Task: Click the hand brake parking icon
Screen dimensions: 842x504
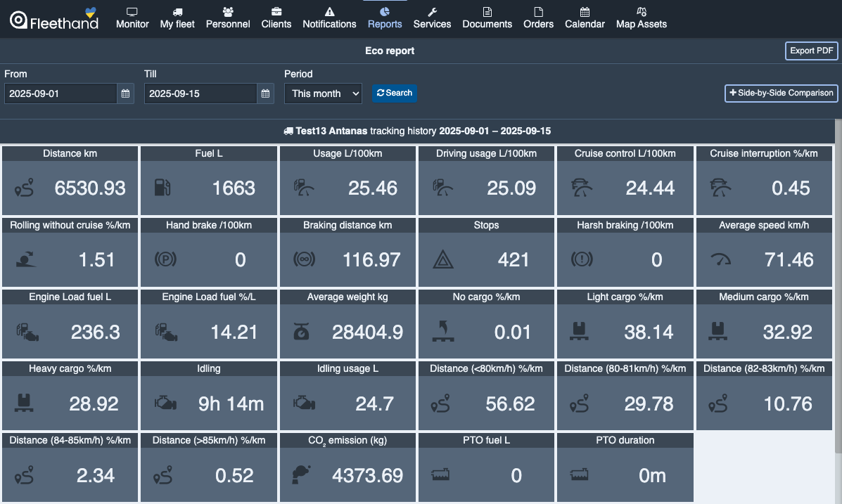Action: click(165, 259)
